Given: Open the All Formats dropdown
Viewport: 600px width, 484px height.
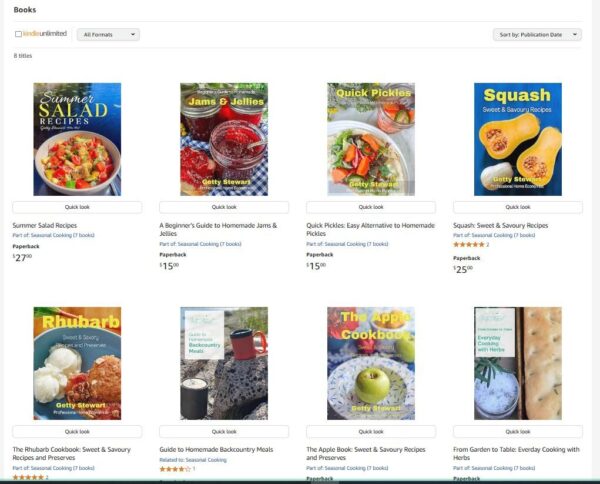Looking at the screenshot, I should pyautogui.click(x=108, y=34).
